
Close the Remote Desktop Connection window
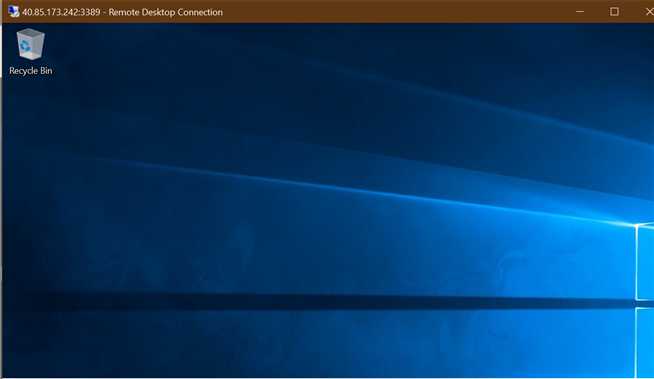click(649, 12)
